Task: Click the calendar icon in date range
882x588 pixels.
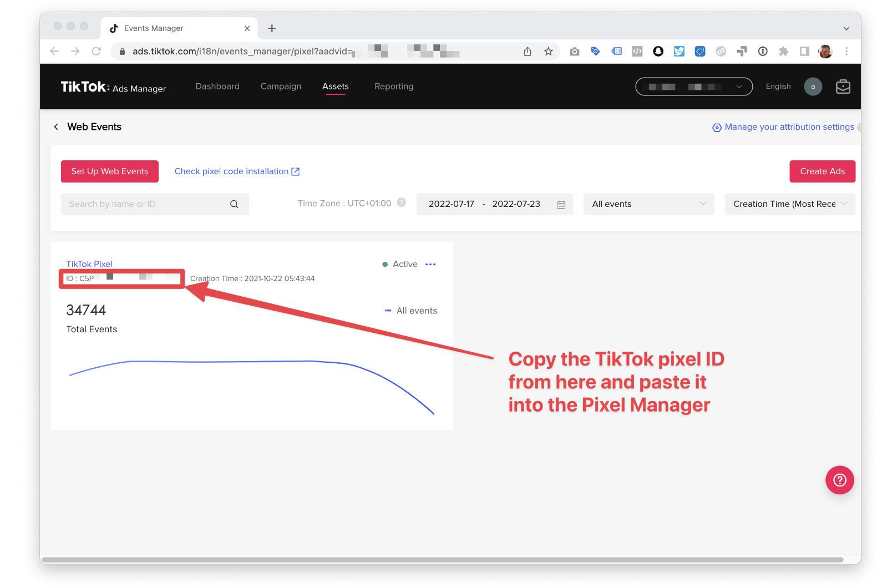Action: pos(561,205)
